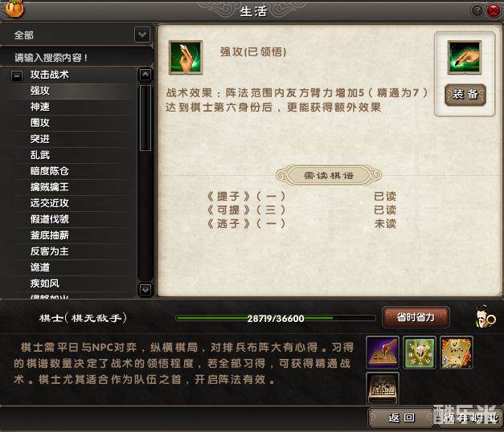This screenshot has width=504, height=432.
Task: Choose 釜底抽薪 in the tactics list
Action: (x=50, y=235)
